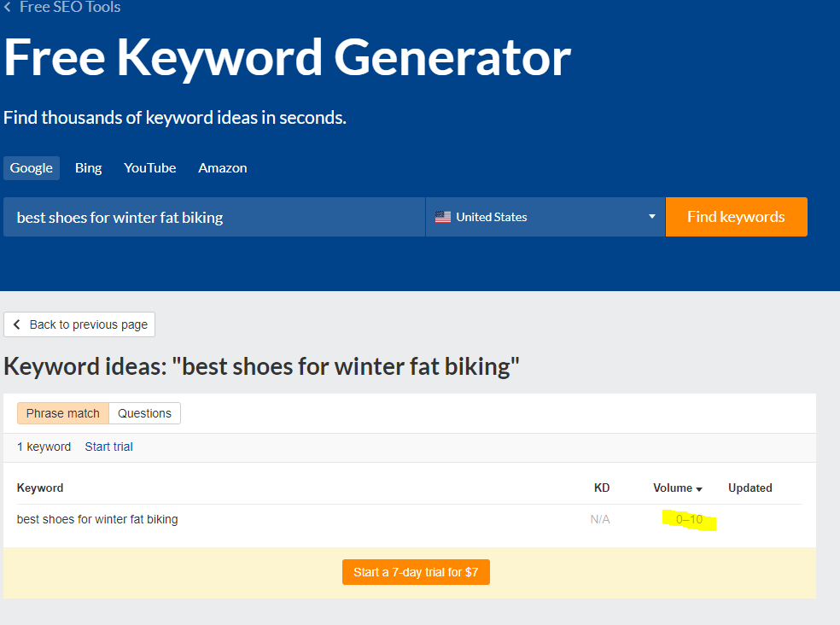This screenshot has width=840, height=625.
Task: Click the Keyword ideas heading
Action: pos(261,366)
